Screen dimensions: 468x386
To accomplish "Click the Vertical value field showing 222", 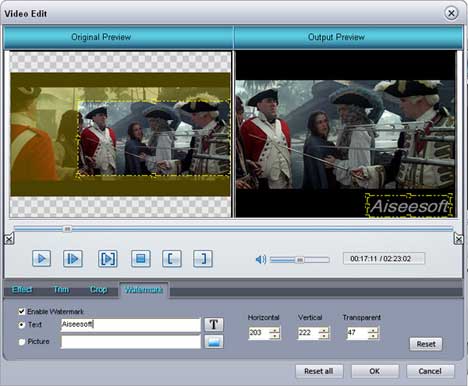I will click(308, 333).
